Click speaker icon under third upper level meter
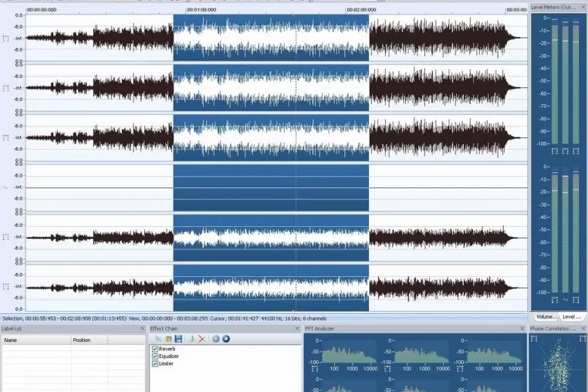 576,150
